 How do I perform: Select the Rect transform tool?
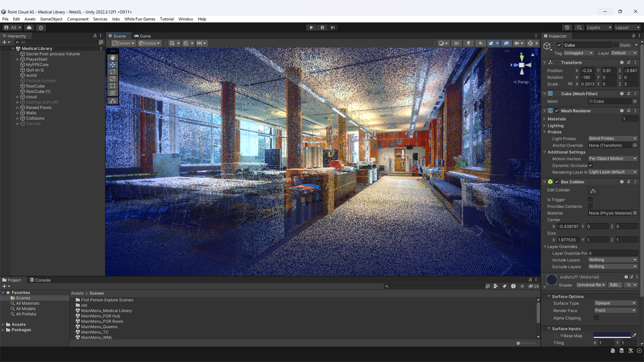click(113, 86)
